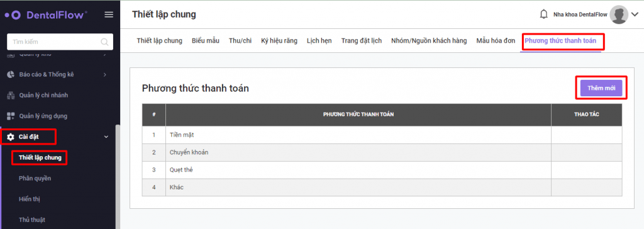Click the sidebar vertical scrollbar
This screenshot has width=644, height=229.
click(x=118, y=176)
